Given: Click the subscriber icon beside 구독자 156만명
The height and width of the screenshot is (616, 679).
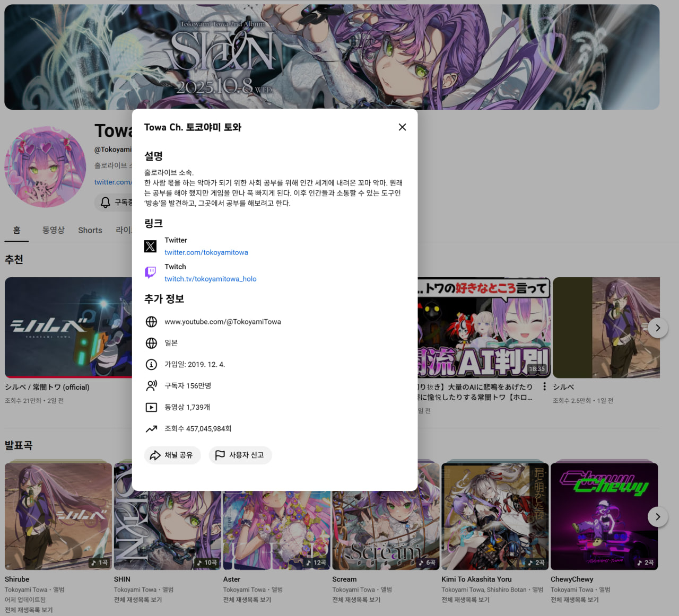Looking at the screenshot, I should (151, 386).
